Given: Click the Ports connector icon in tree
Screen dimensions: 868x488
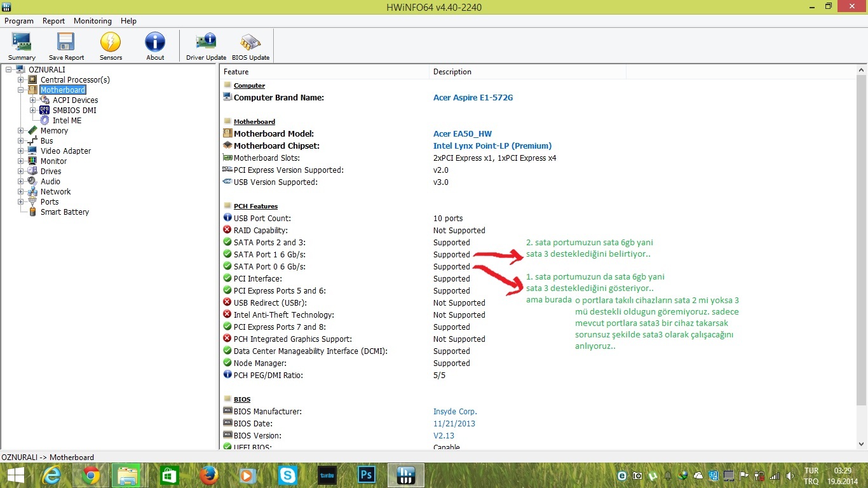Looking at the screenshot, I should pyautogui.click(x=33, y=201).
